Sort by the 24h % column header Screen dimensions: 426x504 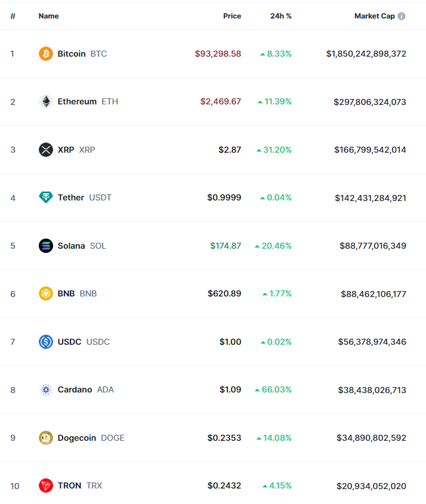[x=280, y=16]
